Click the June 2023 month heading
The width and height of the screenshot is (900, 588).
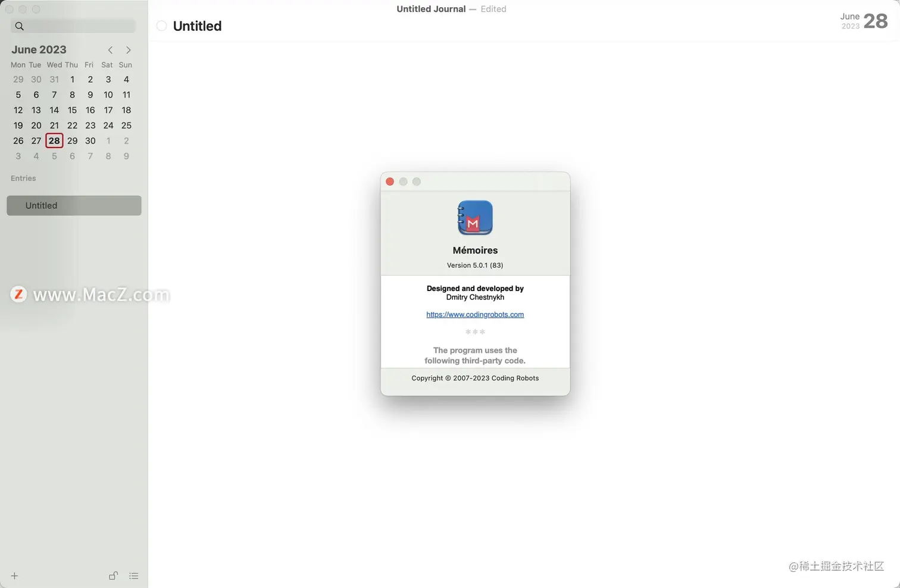point(39,49)
